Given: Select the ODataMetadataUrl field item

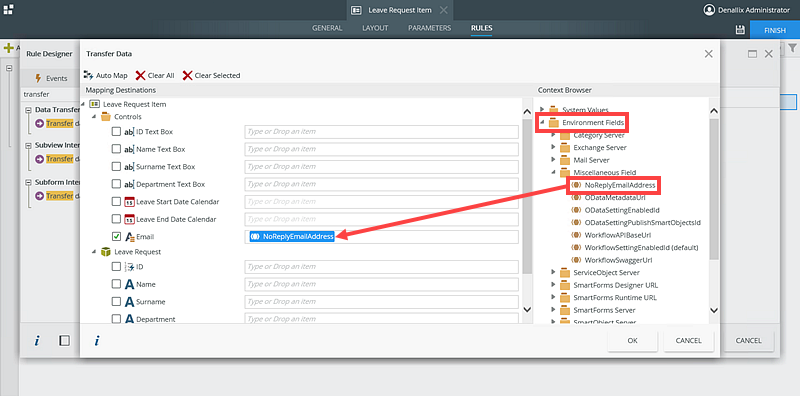Looking at the screenshot, I should tap(615, 197).
